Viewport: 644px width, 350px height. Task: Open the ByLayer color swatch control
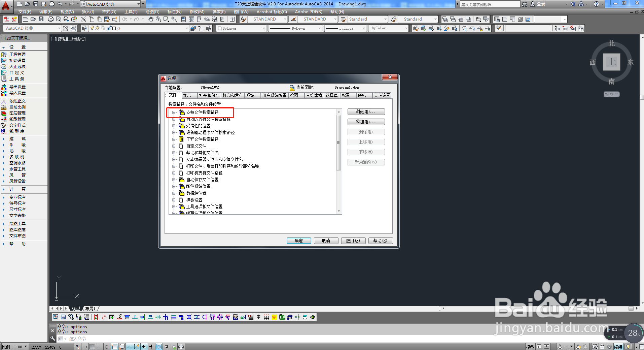[242, 28]
